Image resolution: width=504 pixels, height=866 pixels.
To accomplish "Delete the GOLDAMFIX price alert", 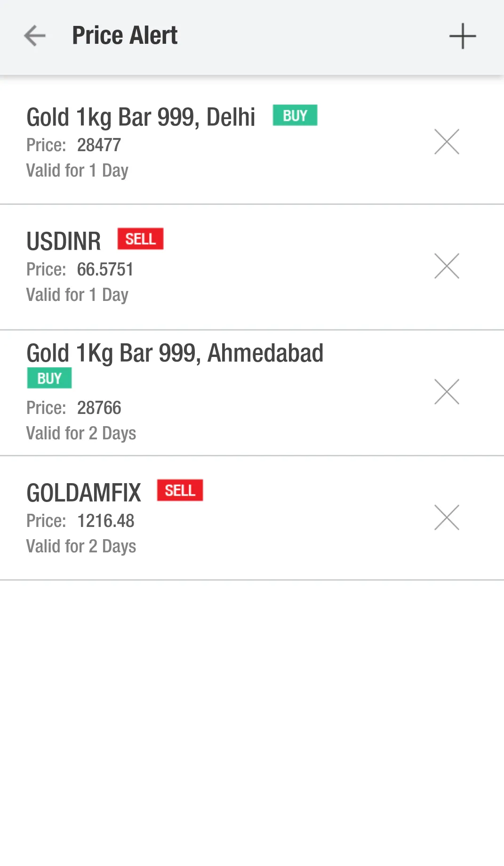I will [x=446, y=518].
